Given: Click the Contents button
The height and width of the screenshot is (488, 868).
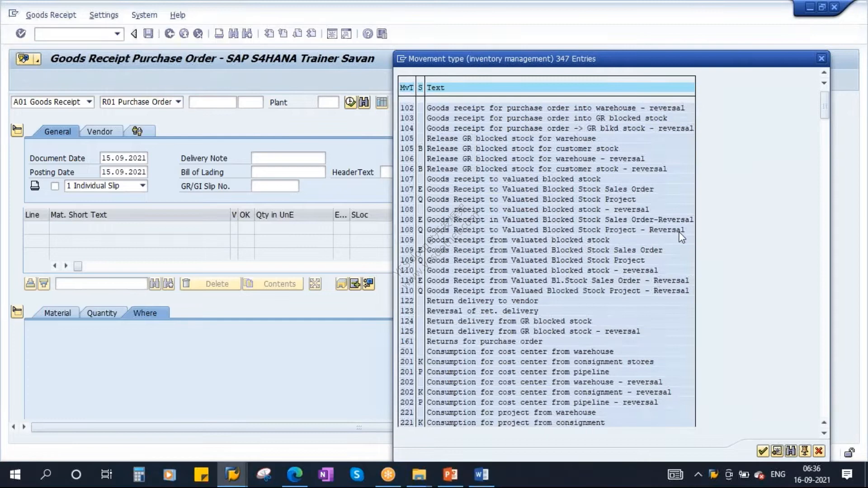Looking at the screenshot, I should point(273,284).
